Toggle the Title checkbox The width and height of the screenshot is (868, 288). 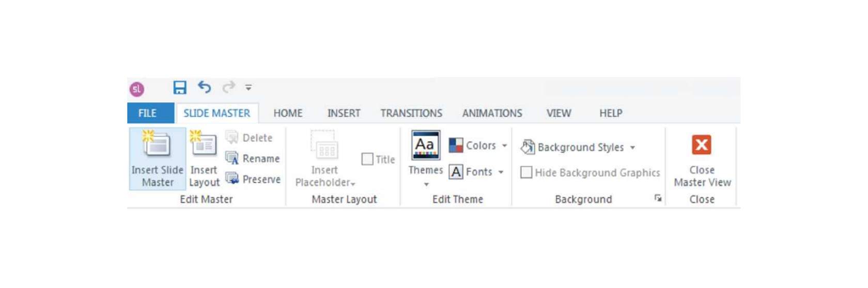tap(367, 159)
